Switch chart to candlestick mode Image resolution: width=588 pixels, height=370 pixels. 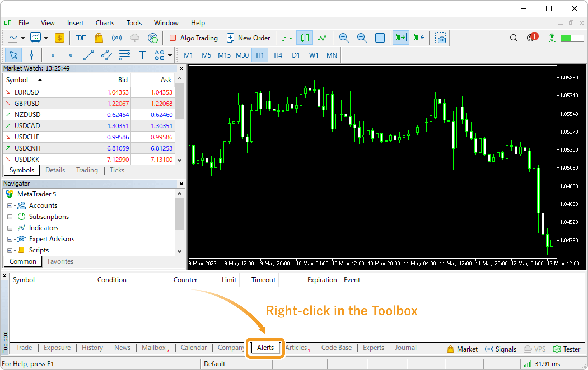point(305,38)
